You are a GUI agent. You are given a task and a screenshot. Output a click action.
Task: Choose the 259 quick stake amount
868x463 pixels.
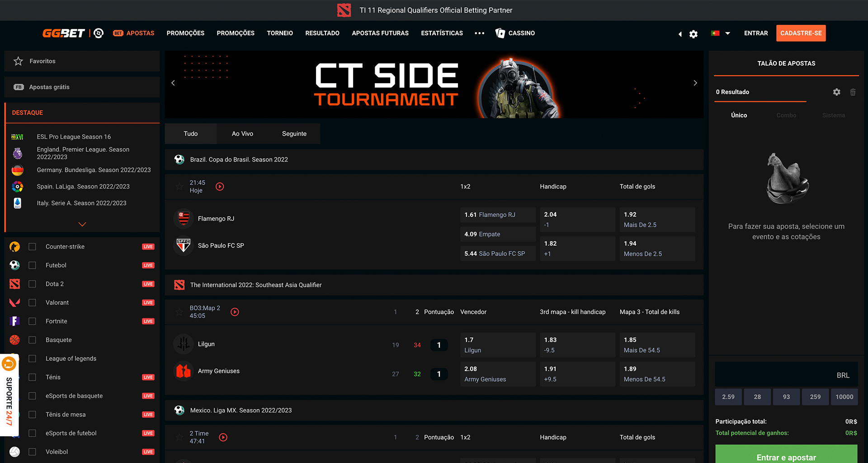[x=815, y=397]
